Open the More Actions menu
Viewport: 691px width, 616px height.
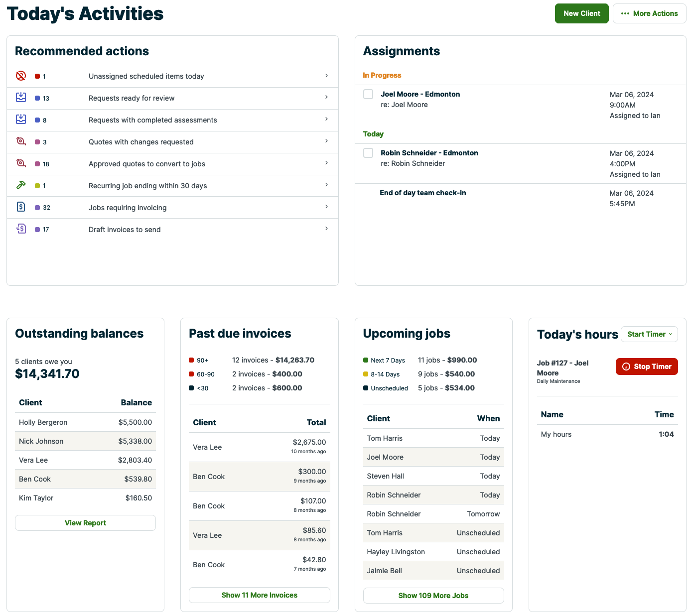pyautogui.click(x=649, y=13)
